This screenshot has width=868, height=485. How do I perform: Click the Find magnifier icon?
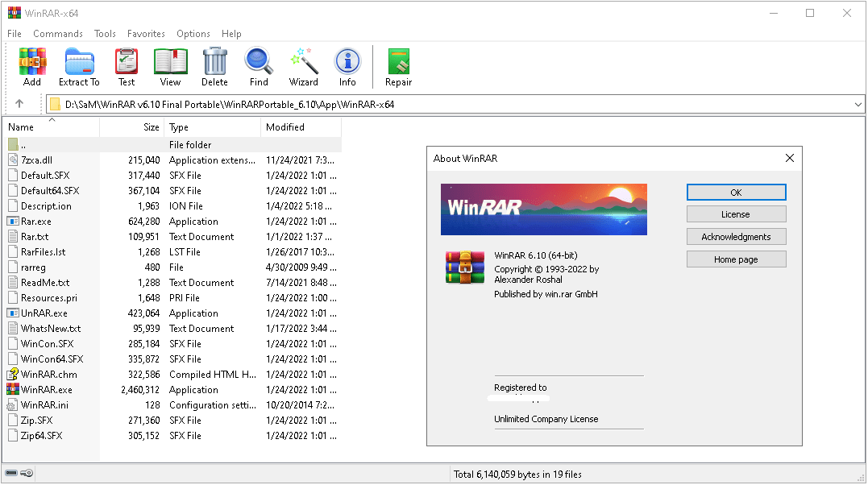(x=259, y=61)
